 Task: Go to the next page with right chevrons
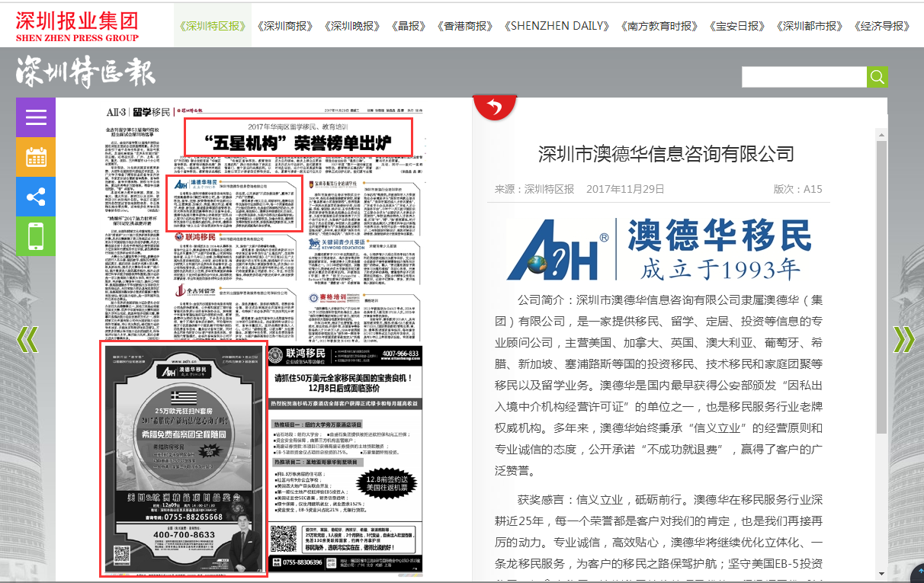[903, 339]
